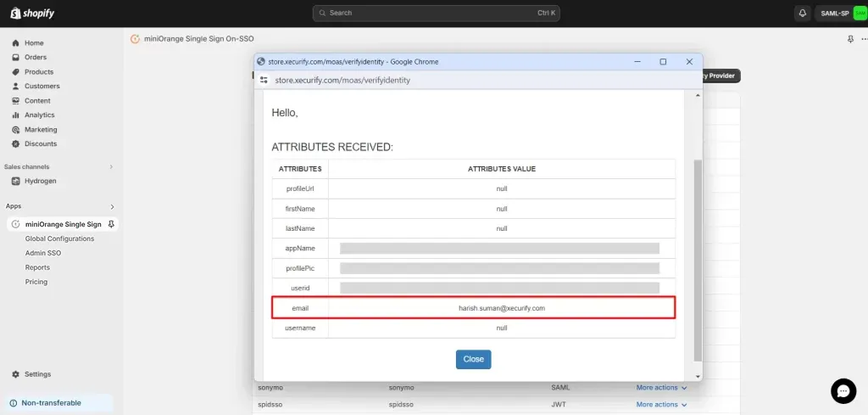
Task: Click the Customers person icon
Action: pos(15,87)
